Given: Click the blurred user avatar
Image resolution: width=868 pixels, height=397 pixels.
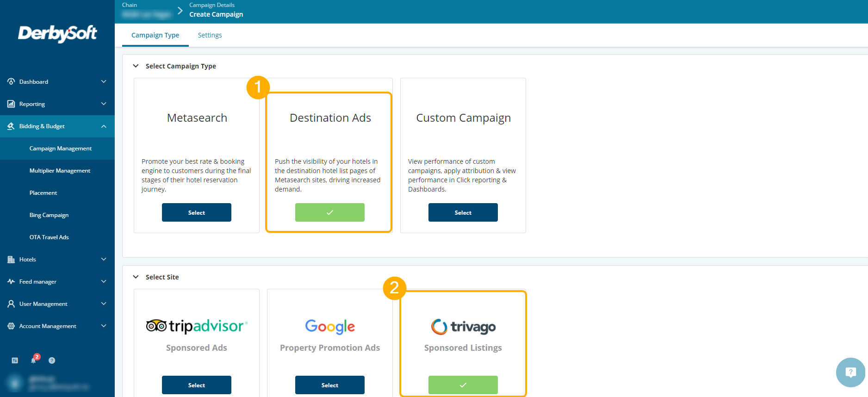Looking at the screenshot, I should click(15, 383).
